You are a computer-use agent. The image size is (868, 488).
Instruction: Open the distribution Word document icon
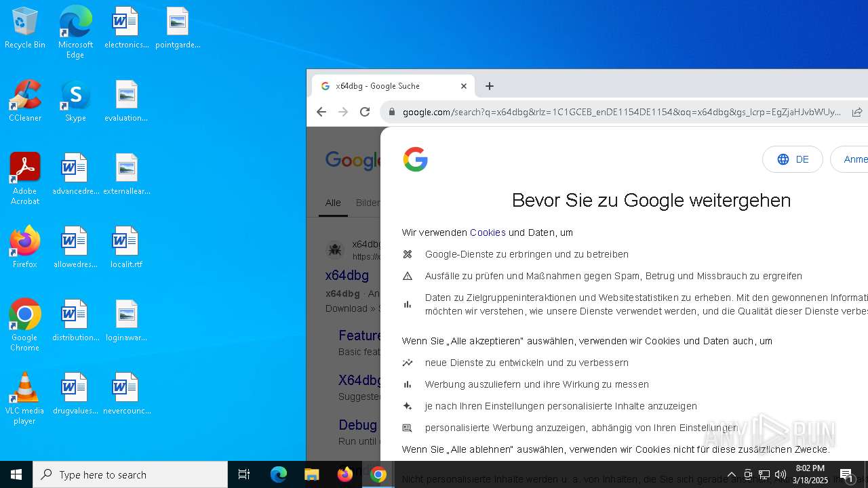pyautogui.click(x=75, y=321)
